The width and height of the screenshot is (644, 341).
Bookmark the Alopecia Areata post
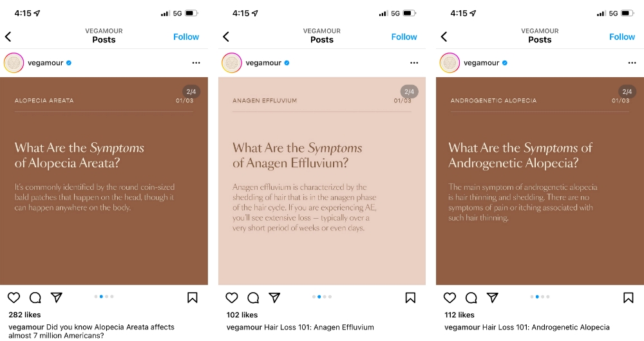coord(192,297)
